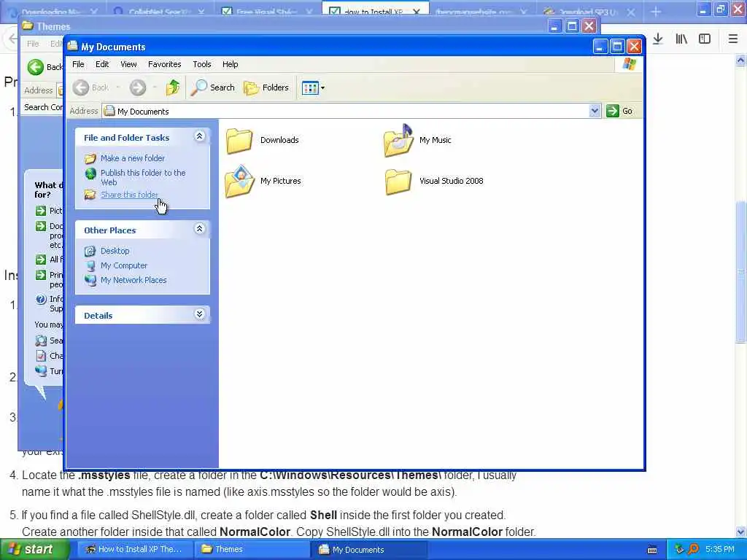Click the taskbar clock showing 5:35 PM
Viewport: 747px width, 560px height.
(x=720, y=549)
